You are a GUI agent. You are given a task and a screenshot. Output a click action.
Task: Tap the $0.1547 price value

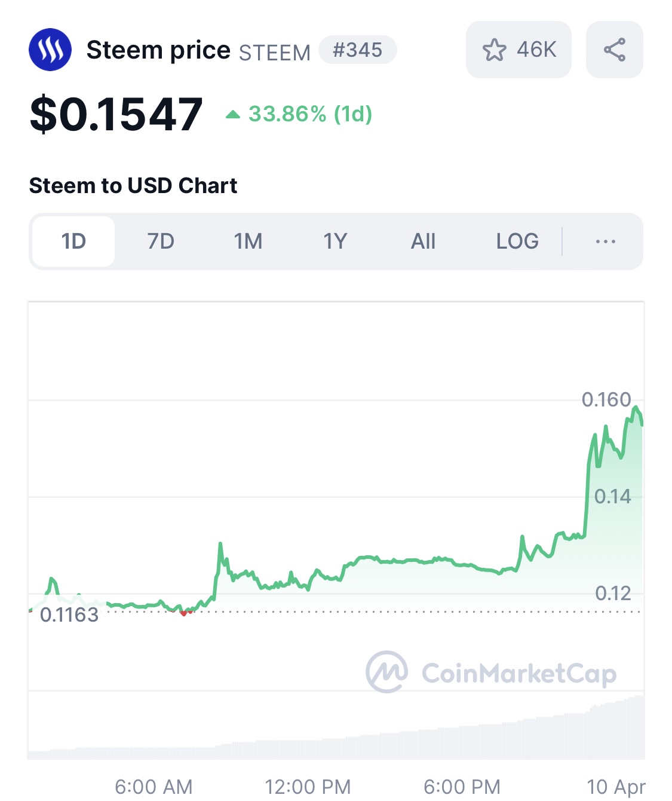coord(116,114)
